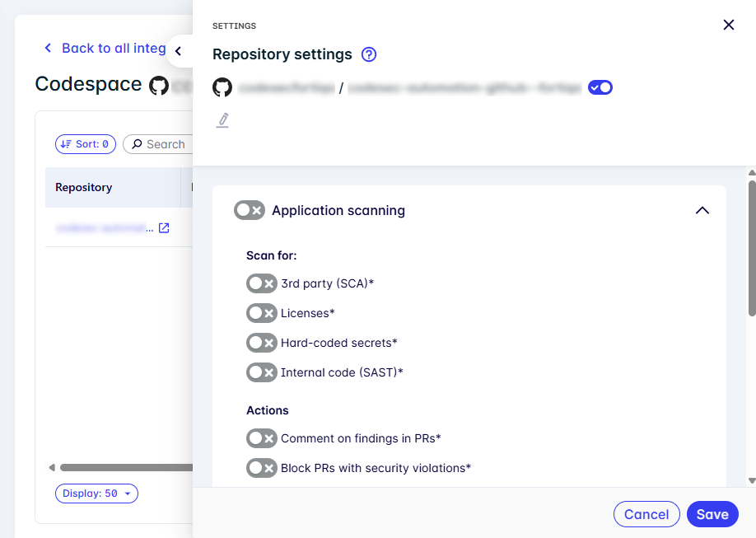Image resolution: width=756 pixels, height=538 pixels.
Task: Enable the Application scanning toggle
Action: 250,210
